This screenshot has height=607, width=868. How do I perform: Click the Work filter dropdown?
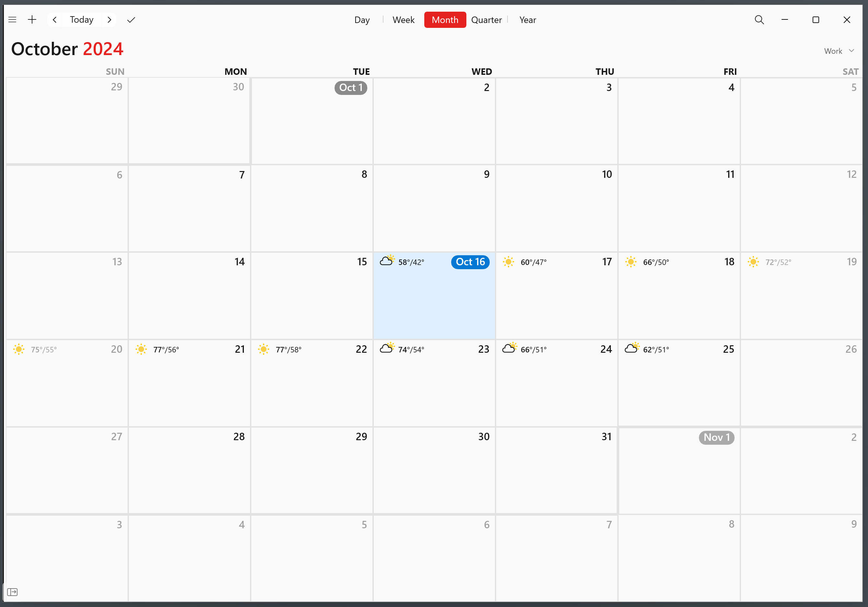click(x=838, y=51)
